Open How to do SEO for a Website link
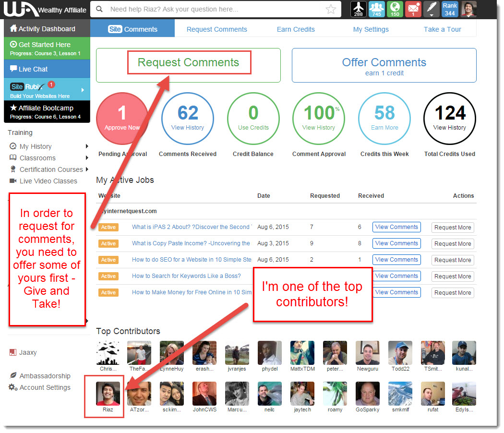Image resolution: width=504 pixels, height=433 pixels. pyautogui.click(x=192, y=259)
